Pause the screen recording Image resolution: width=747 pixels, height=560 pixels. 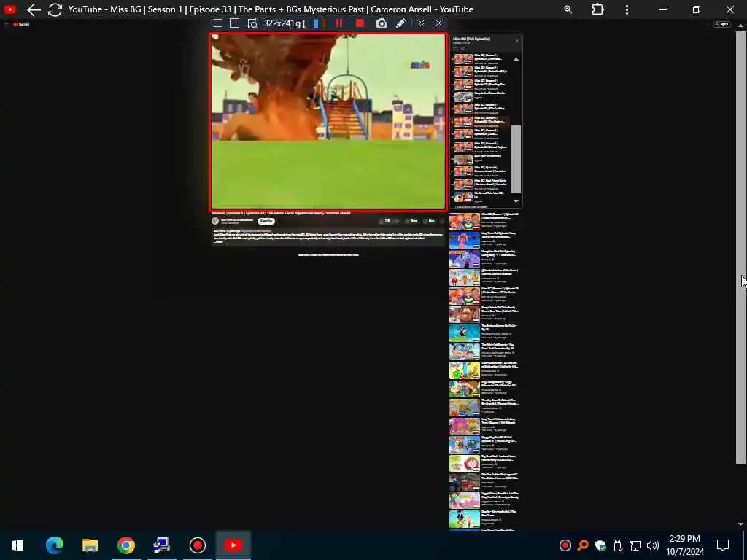(x=339, y=23)
